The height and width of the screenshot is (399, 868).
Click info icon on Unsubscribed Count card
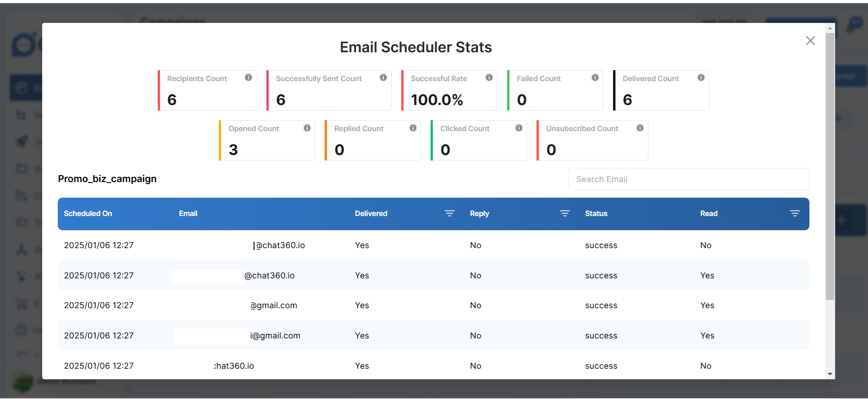click(640, 128)
